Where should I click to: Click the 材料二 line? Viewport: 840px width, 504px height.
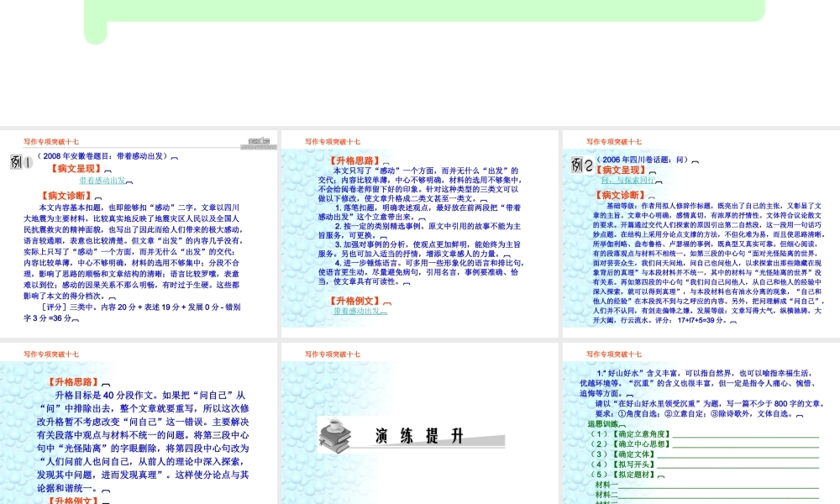707,495
